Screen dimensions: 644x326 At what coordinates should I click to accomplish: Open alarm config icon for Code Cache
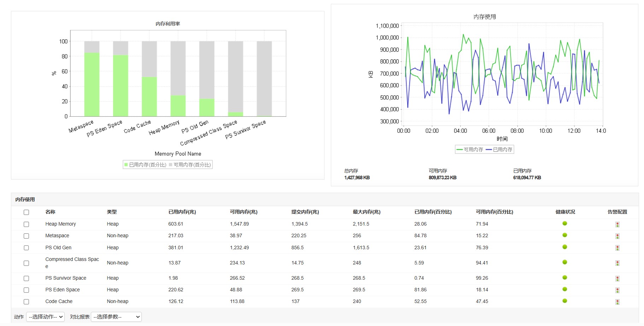point(617,302)
